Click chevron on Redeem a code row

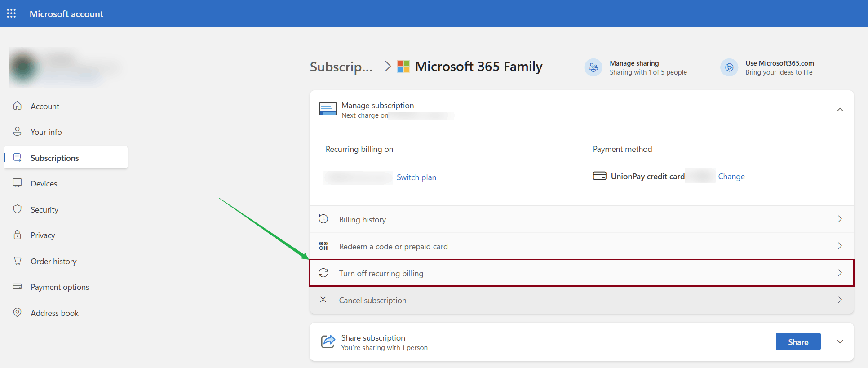(x=840, y=246)
